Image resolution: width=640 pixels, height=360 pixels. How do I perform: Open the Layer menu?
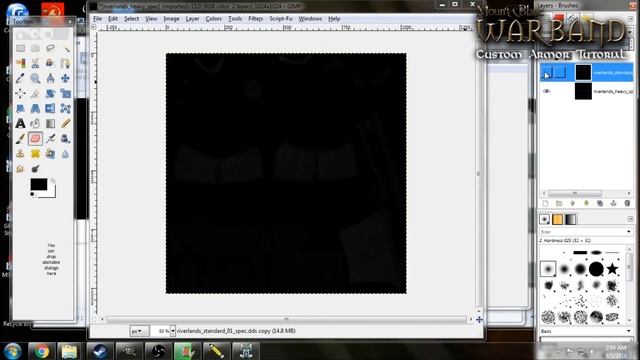(192, 19)
